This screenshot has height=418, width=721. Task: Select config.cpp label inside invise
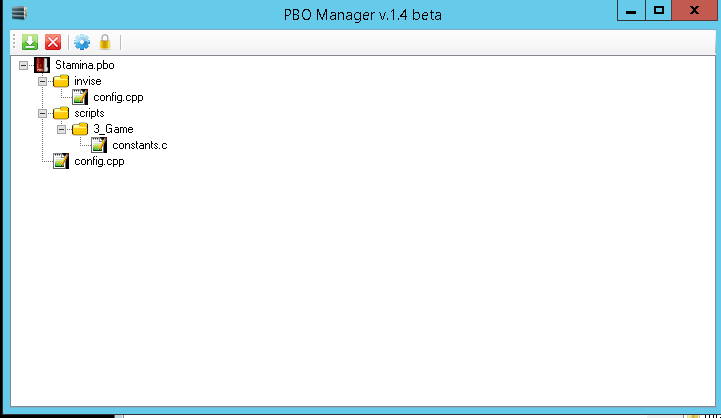coord(118,97)
